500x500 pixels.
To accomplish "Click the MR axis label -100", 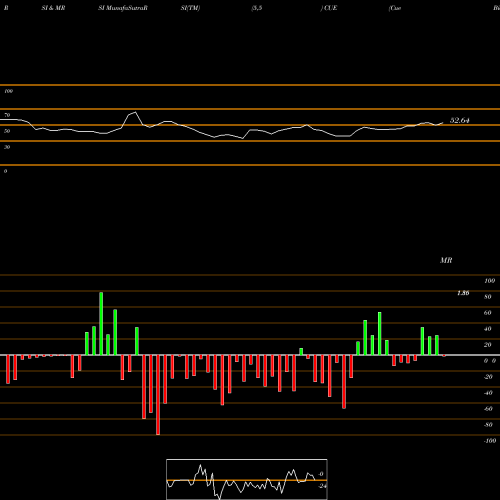I will [490, 441].
